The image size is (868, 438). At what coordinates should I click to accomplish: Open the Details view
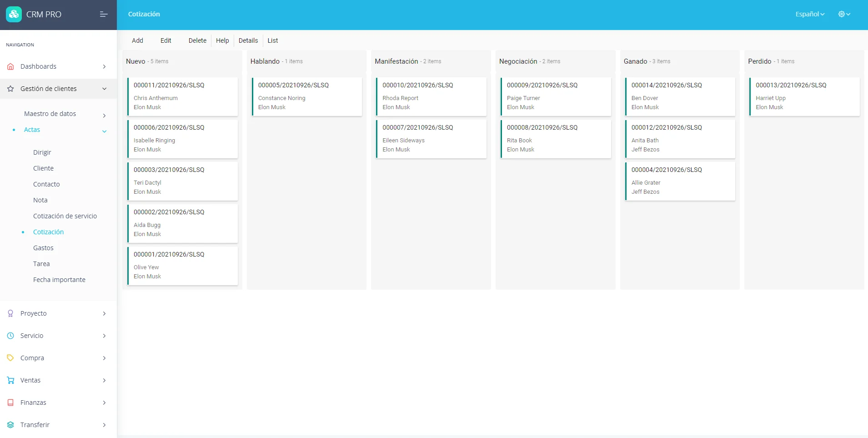pyautogui.click(x=248, y=40)
